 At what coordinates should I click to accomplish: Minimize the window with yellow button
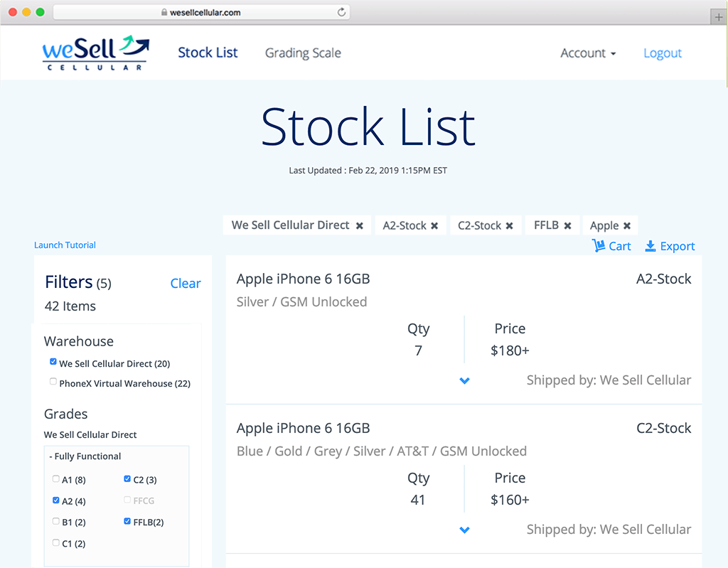pyautogui.click(x=26, y=12)
